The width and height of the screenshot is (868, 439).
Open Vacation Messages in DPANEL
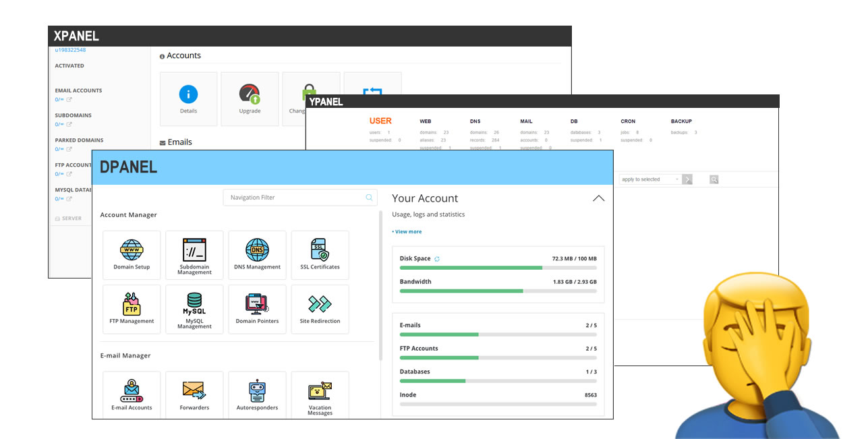320,395
